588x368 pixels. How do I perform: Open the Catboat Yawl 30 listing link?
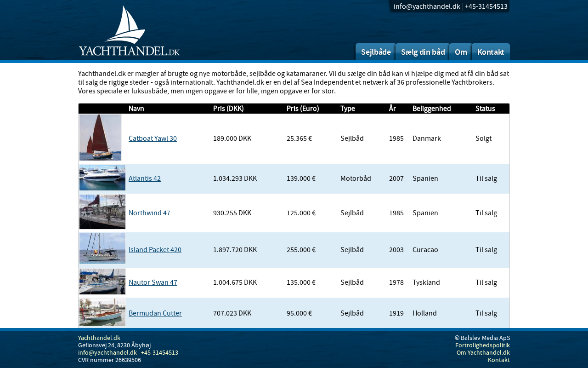pos(153,138)
